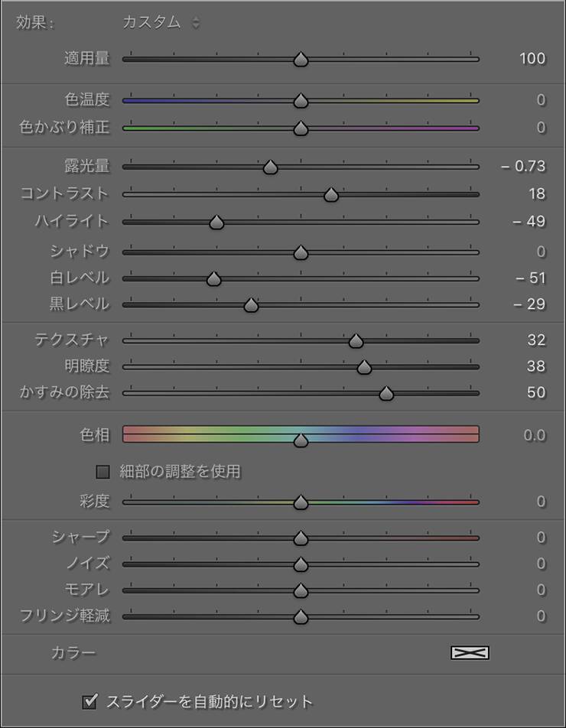
Task: Click the 白レベル value -51
Action: 530,278
